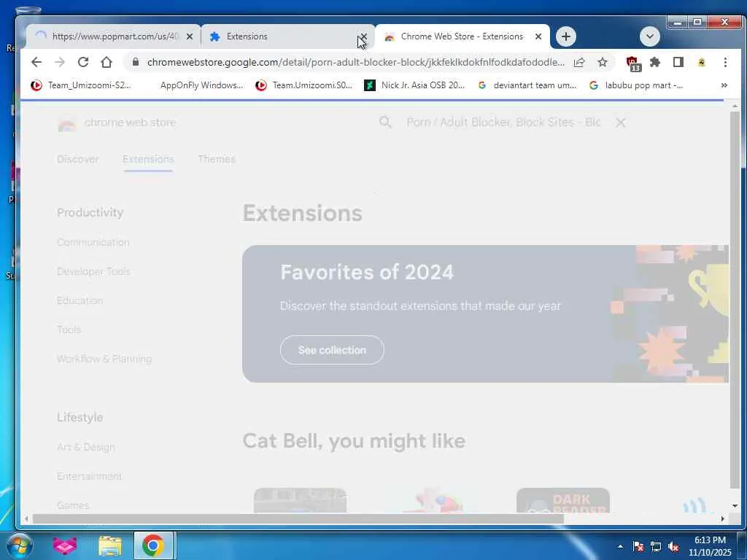Clear the web store search text

pos(620,122)
